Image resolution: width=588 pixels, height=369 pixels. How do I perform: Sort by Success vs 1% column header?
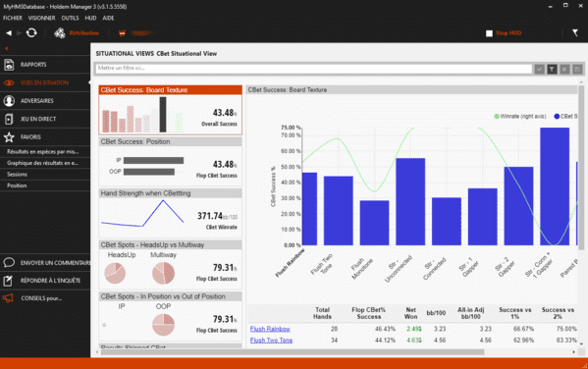515,313
